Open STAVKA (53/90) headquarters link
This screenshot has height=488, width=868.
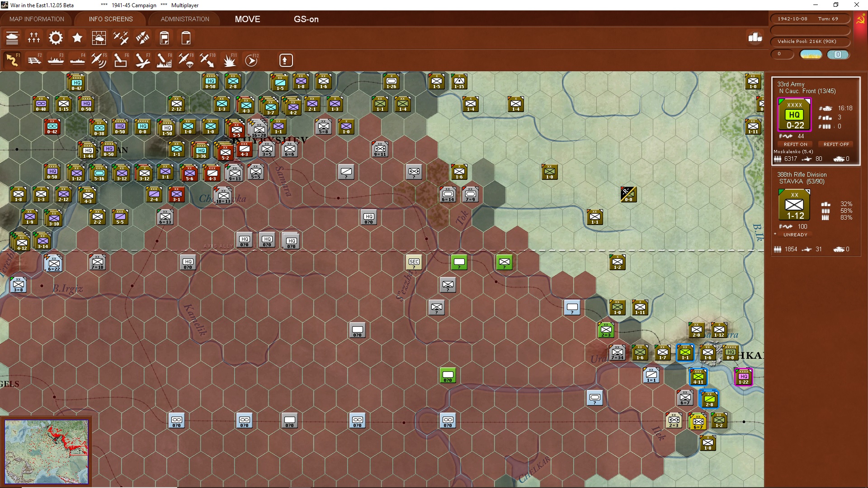click(802, 181)
